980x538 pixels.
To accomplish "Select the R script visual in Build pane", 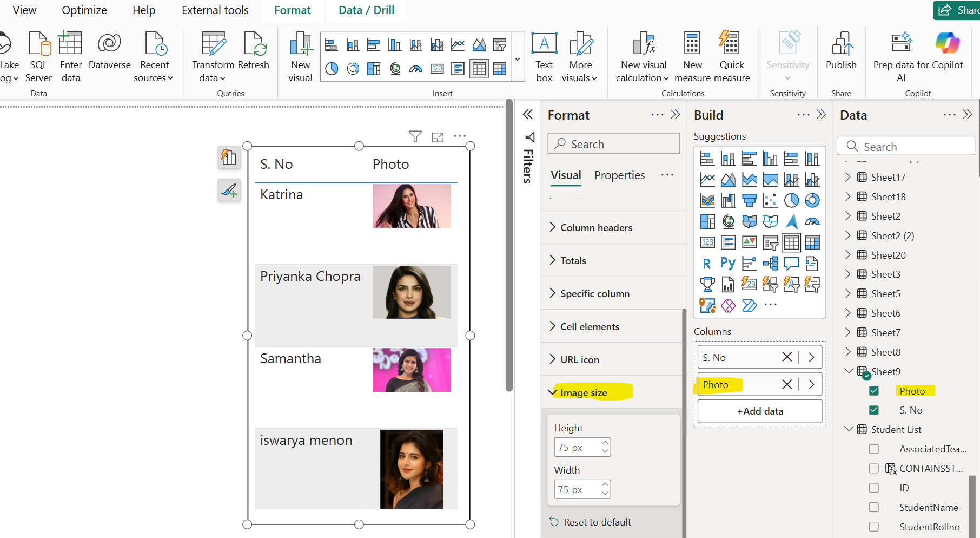I will (706, 264).
